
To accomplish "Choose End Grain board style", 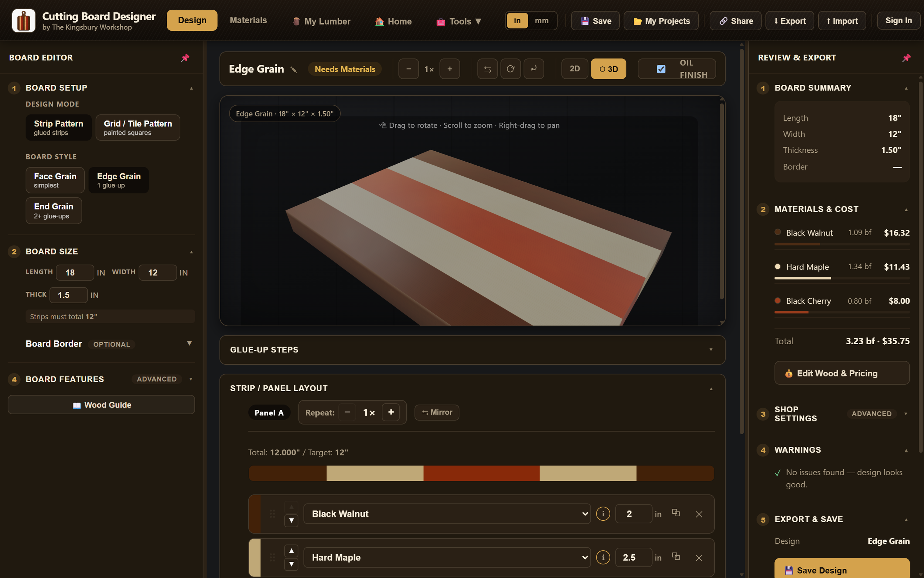I will click(x=54, y=211).
